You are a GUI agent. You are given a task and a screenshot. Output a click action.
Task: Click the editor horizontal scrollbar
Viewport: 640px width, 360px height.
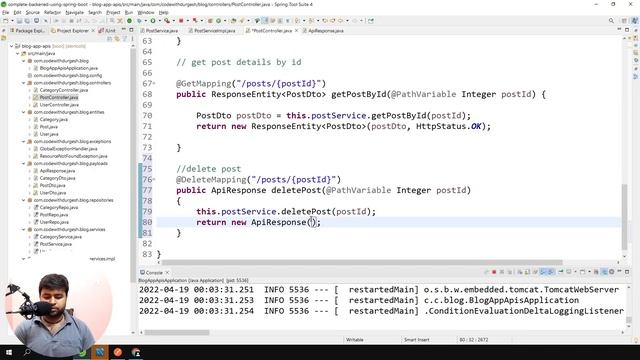(362, 262)
